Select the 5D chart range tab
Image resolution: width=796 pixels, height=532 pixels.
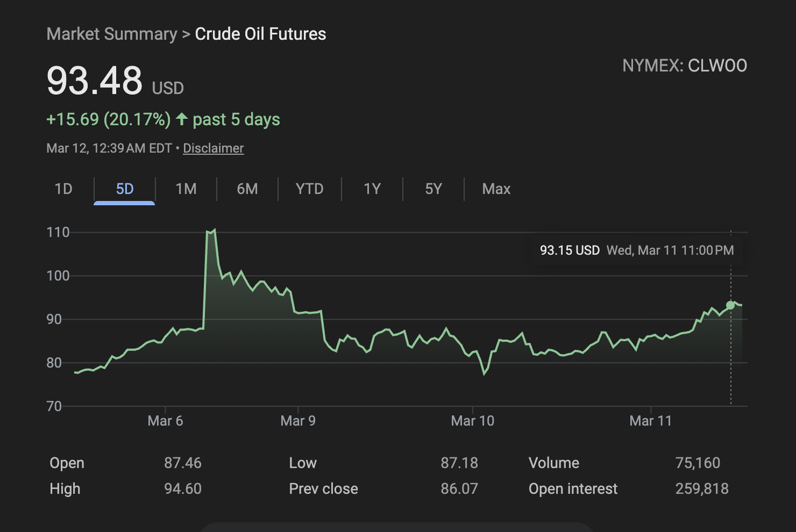click(x=124, y=189)
